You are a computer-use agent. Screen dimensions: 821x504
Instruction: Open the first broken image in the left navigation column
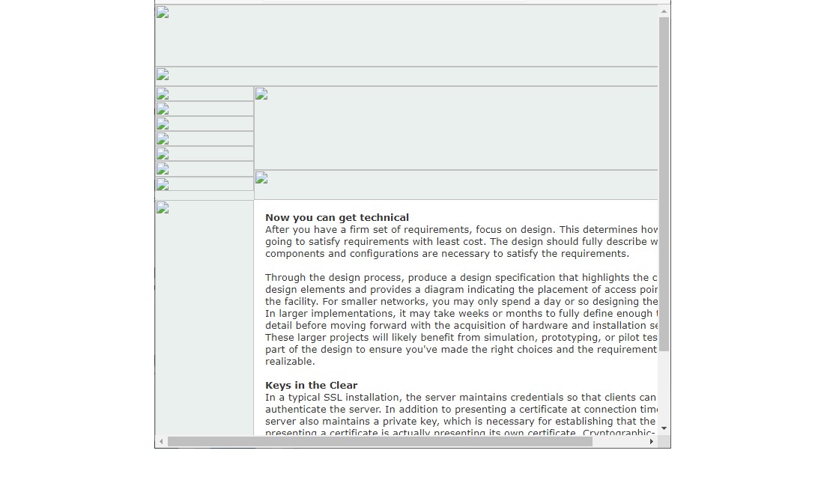pos(163,94)
